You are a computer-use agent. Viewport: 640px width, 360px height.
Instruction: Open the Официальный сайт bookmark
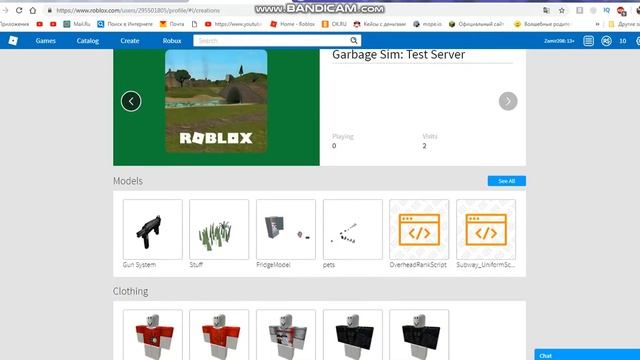(476, 24)
